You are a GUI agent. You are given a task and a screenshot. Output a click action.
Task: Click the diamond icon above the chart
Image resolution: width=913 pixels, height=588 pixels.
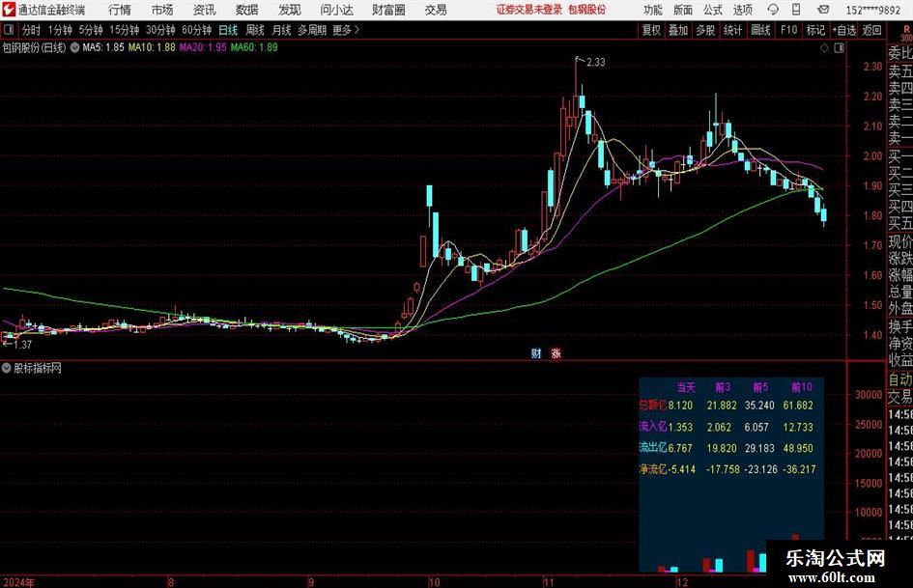click(x=824, y=48)
